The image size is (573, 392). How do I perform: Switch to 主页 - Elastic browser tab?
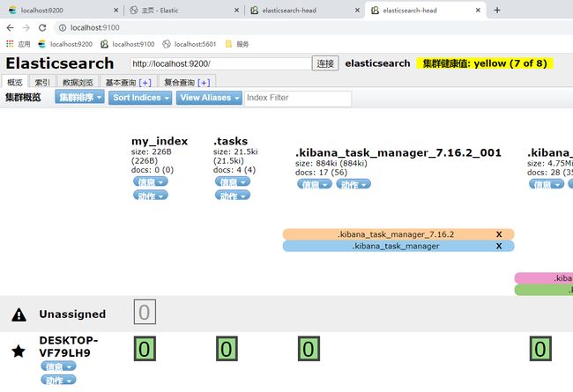tap(182, 11)
